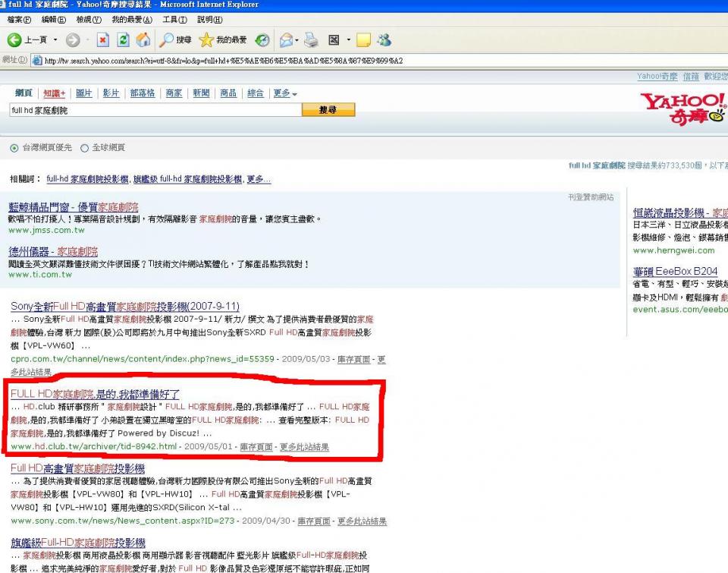Click the Edit page toolbar icon
The width and height of the screenshot is (728, 573).
click(x=334, y=40)
